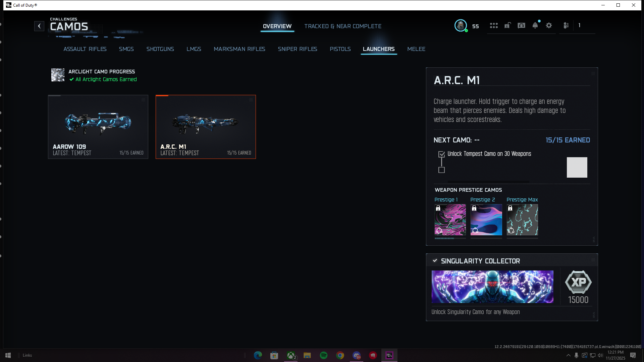Open the settings gear icon
The width and height of the screenshot is (644, 362).
tap(549, 25)
